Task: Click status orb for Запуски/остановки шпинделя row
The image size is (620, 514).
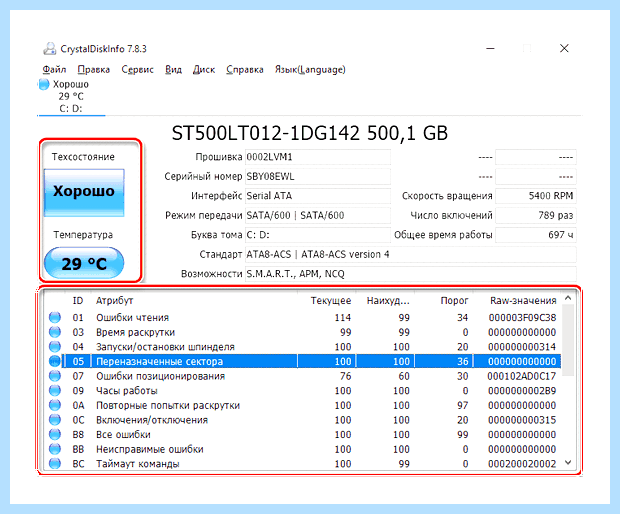Action: [x=55, y=347]
